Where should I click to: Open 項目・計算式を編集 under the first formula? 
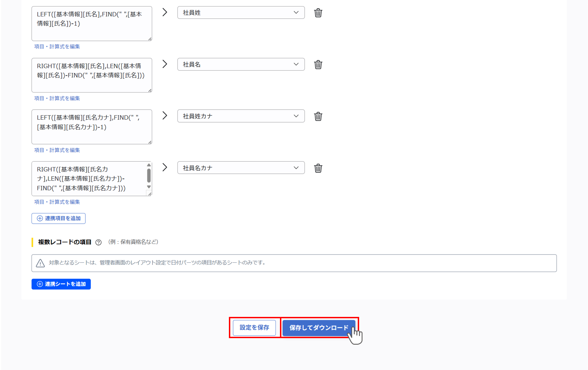[x=57, y=47]
